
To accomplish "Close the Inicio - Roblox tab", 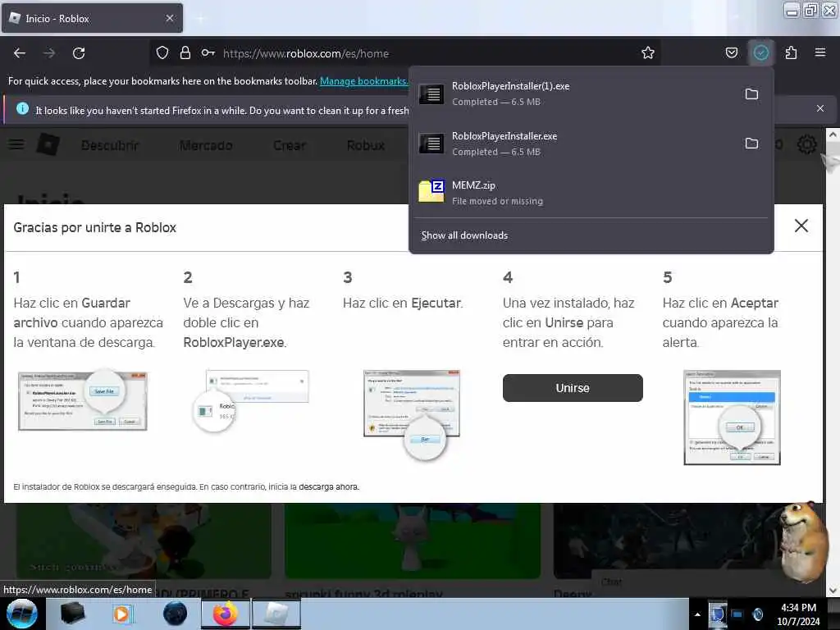I will [170, 18].
